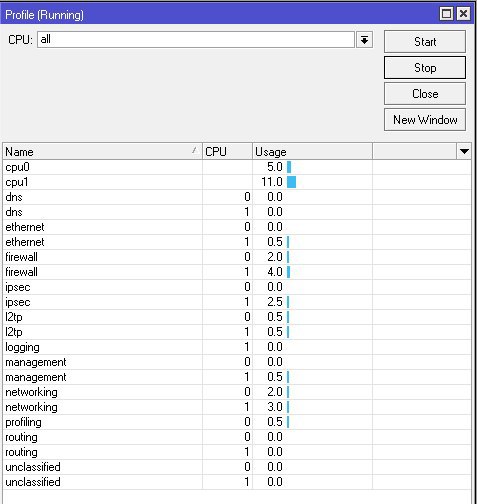Screen dimensions: 477x504
Task: Select the logging row
Action: coord(237,347)
